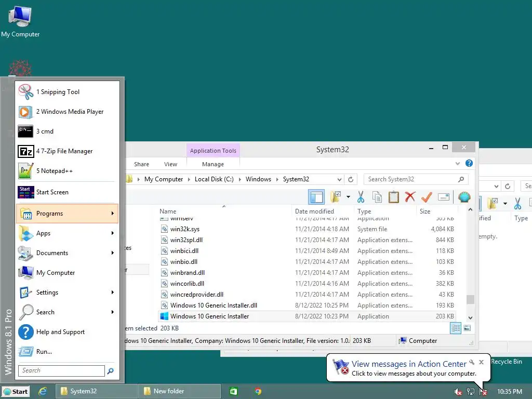Switch to large icons view button
Screen dimensions: 532x399
[x=467, y=328]
